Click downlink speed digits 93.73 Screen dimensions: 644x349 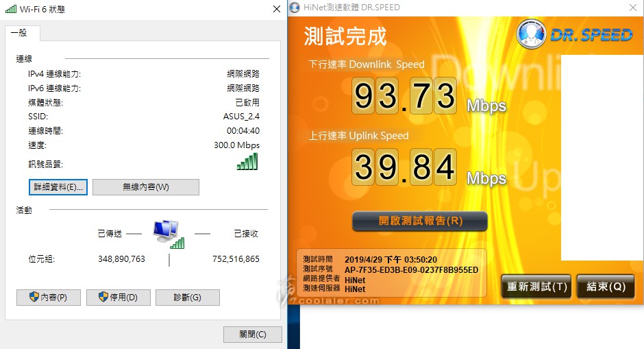pos(404,96)
